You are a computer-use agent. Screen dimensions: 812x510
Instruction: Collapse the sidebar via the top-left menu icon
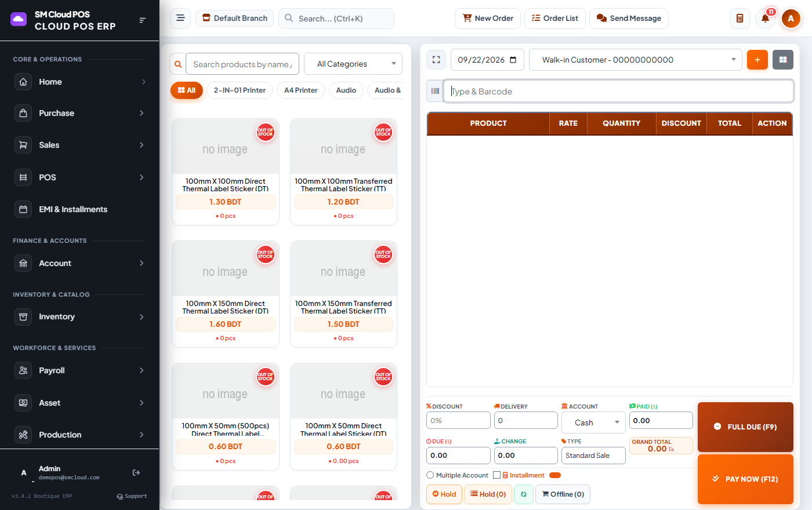142,20
